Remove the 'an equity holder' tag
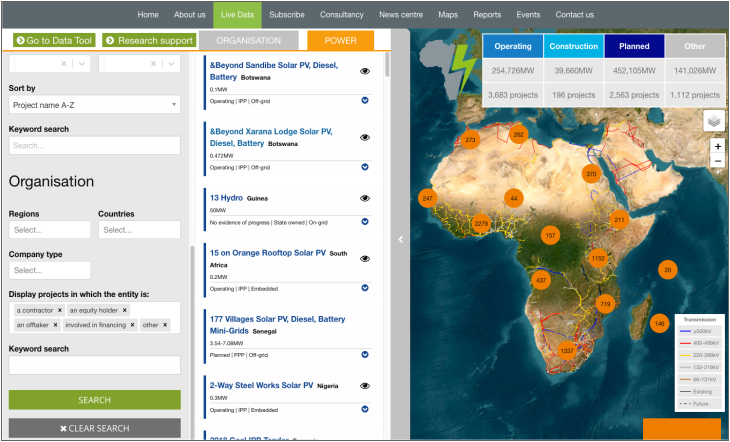The image size is (730, 442). tap(124, 310)
